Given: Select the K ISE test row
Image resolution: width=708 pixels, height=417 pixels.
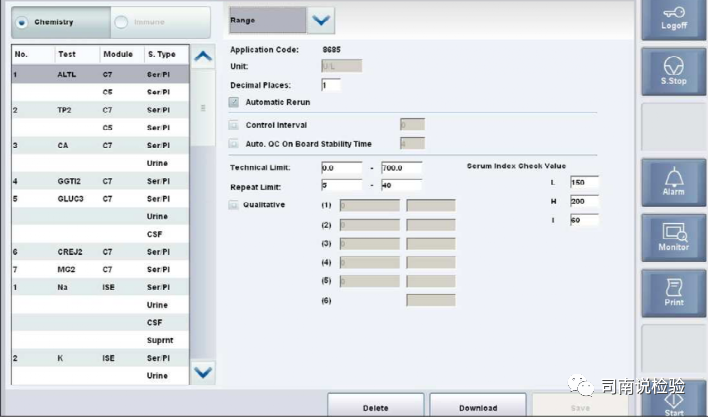Looking at the screenshot, I should [x=100, y=358].
